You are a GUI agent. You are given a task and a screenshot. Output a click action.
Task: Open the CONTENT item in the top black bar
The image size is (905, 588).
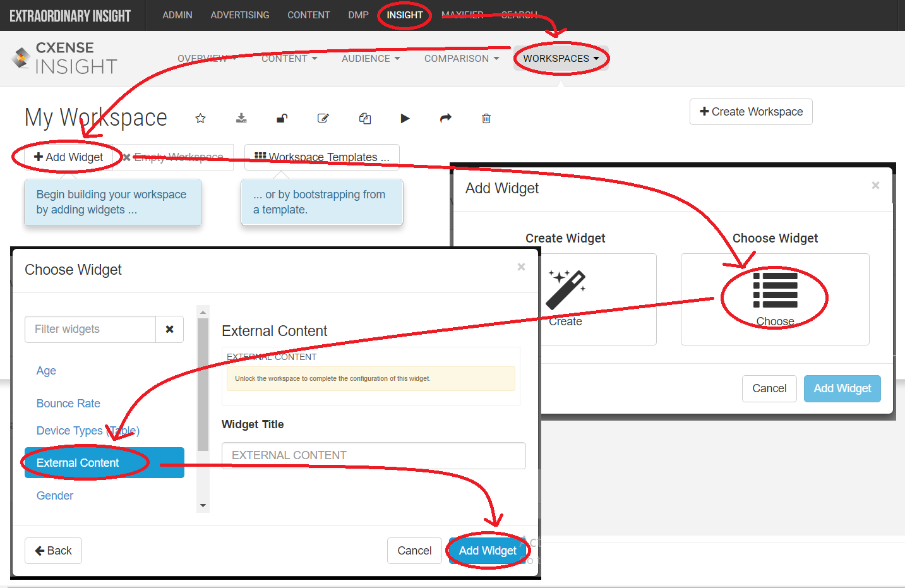coord(309,15)
